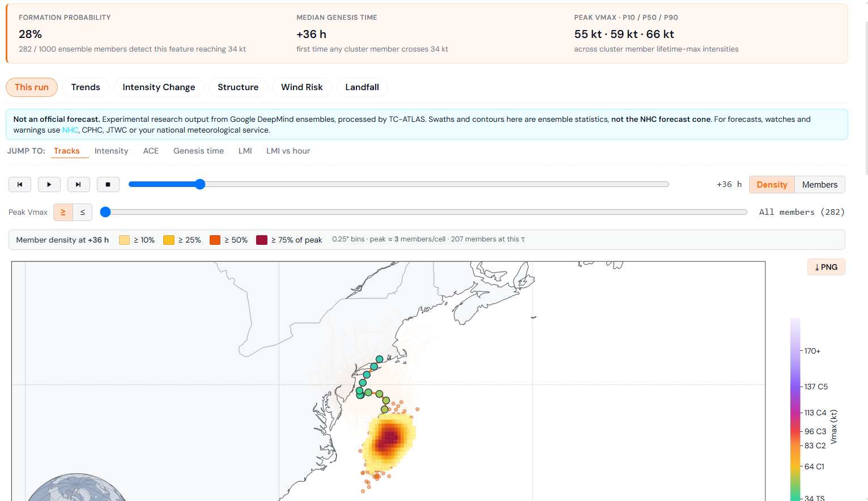Image resolution: width=868 pixels, height=501 pixels.
Task: Click the Member density at +36 h label
Action: (x=62, y=240)
